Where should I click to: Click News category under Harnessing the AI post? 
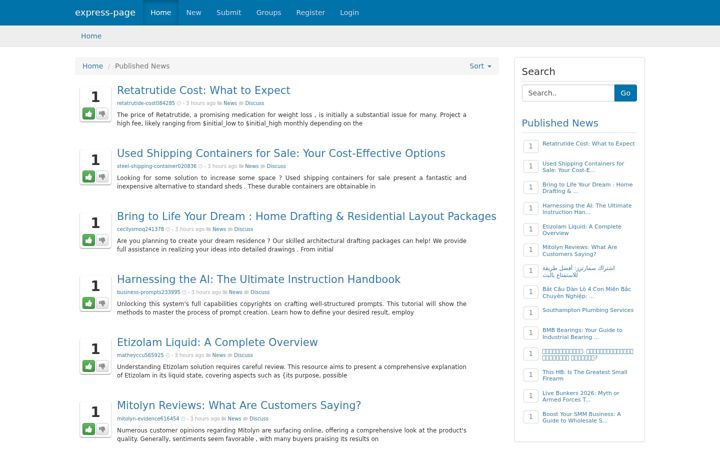tap(235, 292)
